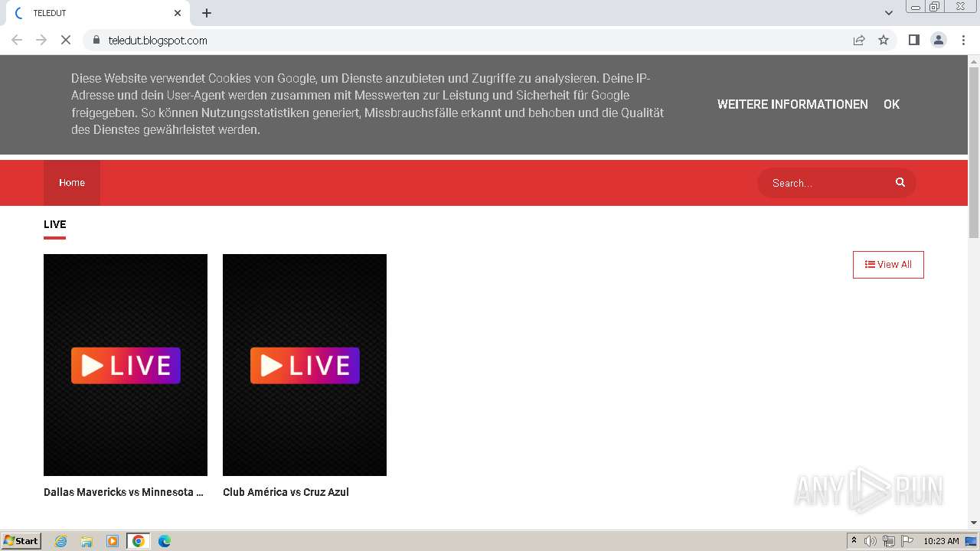Open network status tray icon
Image resolution: width=980 pixels, height=551 pixels.
(x=889, y=541)
